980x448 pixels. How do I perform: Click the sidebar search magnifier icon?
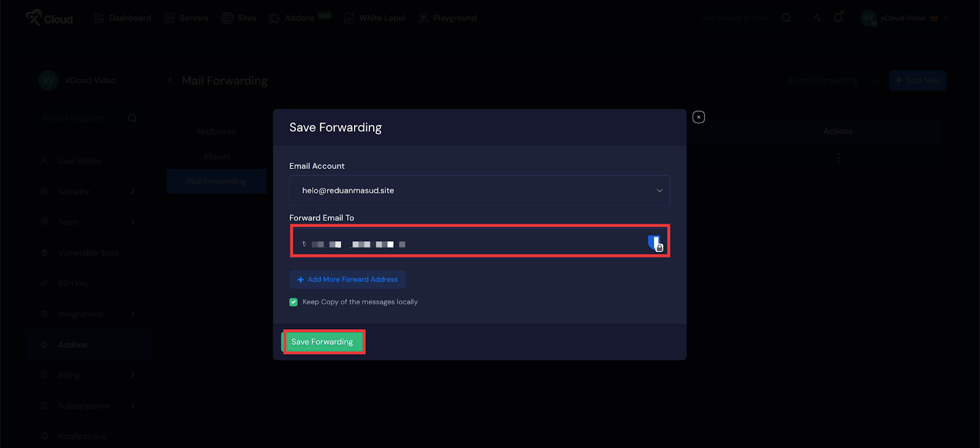(x=132, y=118)
